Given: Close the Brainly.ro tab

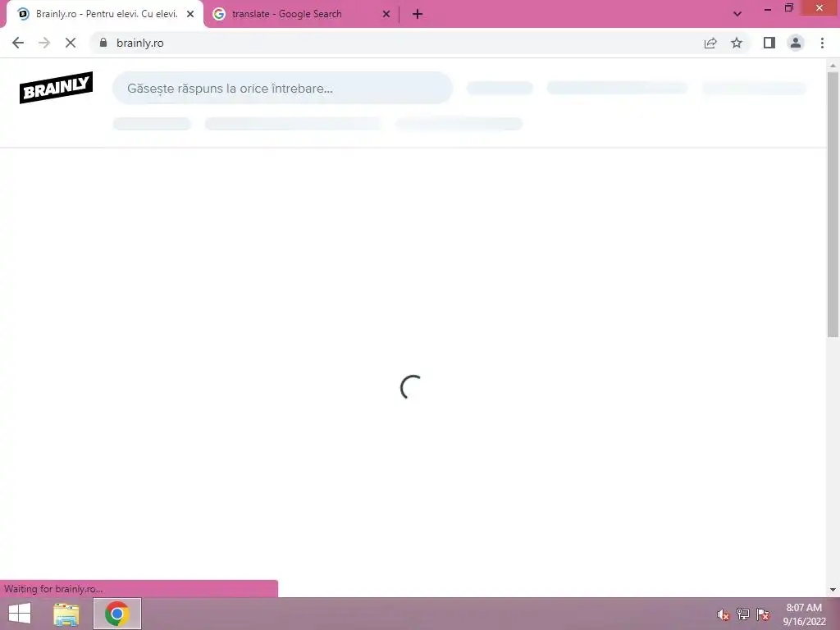Looking at the screenshot, I should click(x=190, y=14).
